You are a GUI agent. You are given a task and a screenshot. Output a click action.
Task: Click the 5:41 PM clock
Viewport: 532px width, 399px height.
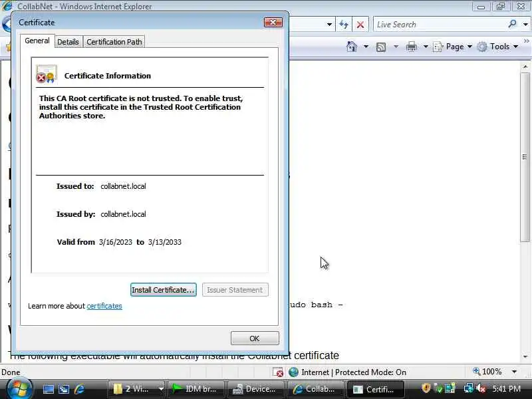coord(506,389)
